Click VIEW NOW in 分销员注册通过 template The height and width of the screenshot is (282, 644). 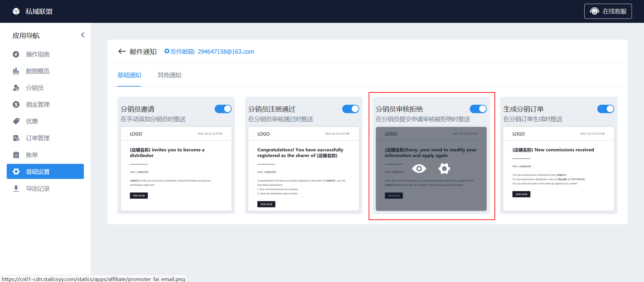pos(266,204)
